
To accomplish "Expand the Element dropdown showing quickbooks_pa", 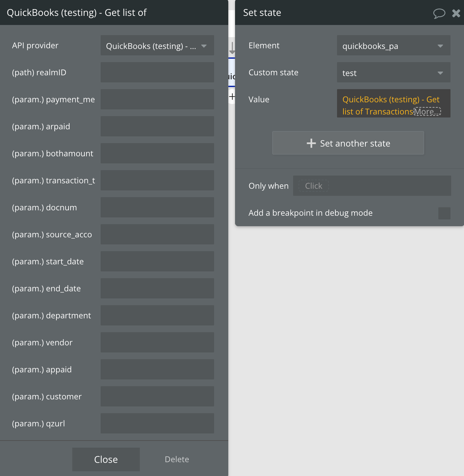I will pos(394,45).
